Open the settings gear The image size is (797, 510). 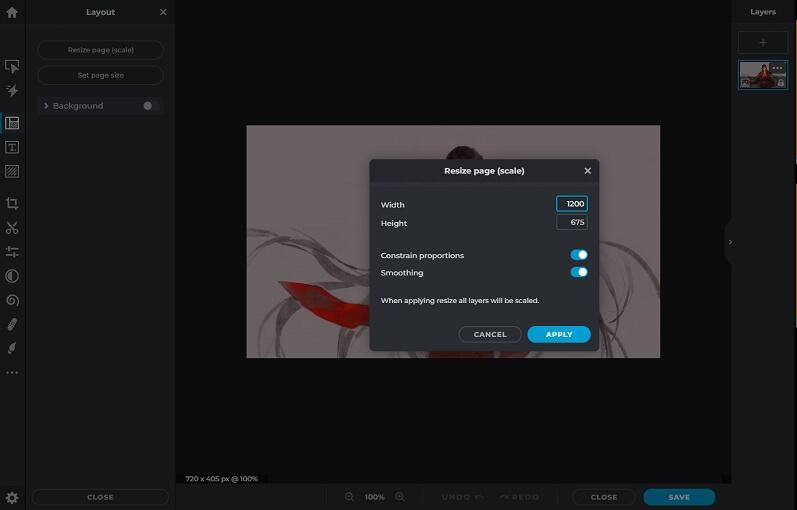point(12,497)
